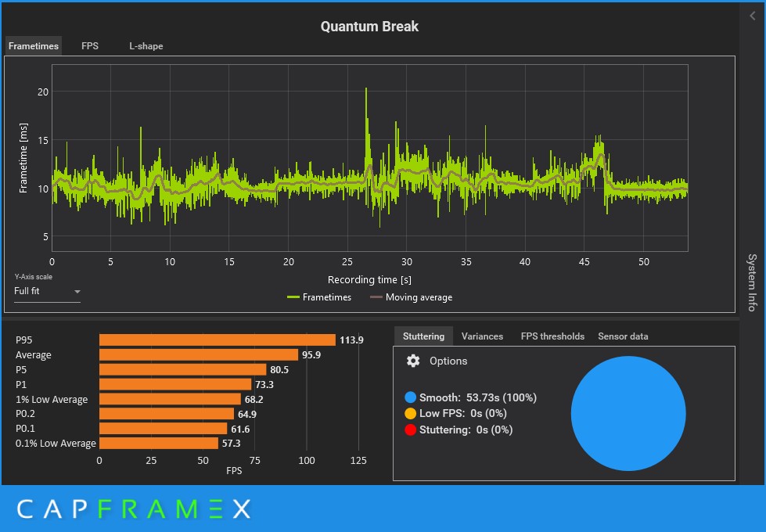
Task: Click the 0.1% Low Average bar
Action: click(x=159, y=443)
